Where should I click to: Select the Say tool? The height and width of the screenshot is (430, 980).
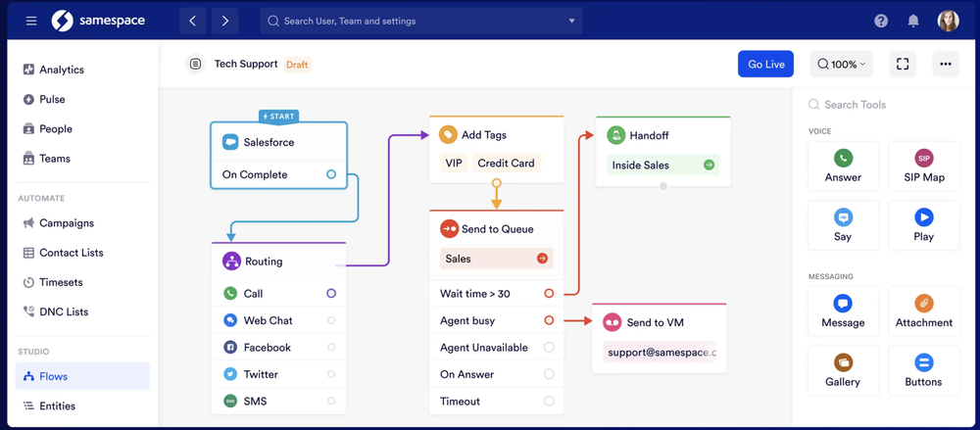[x=843, y=225]
